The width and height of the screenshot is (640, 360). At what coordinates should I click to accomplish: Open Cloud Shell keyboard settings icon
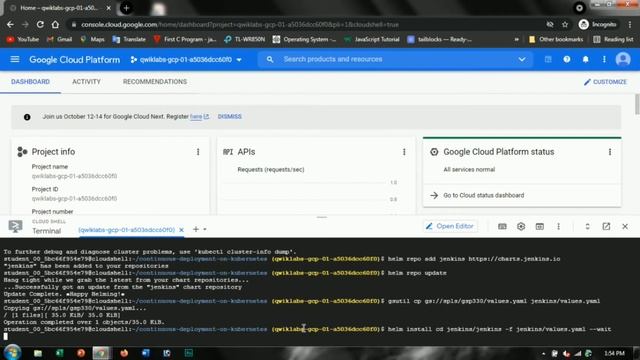click(502, 227)
